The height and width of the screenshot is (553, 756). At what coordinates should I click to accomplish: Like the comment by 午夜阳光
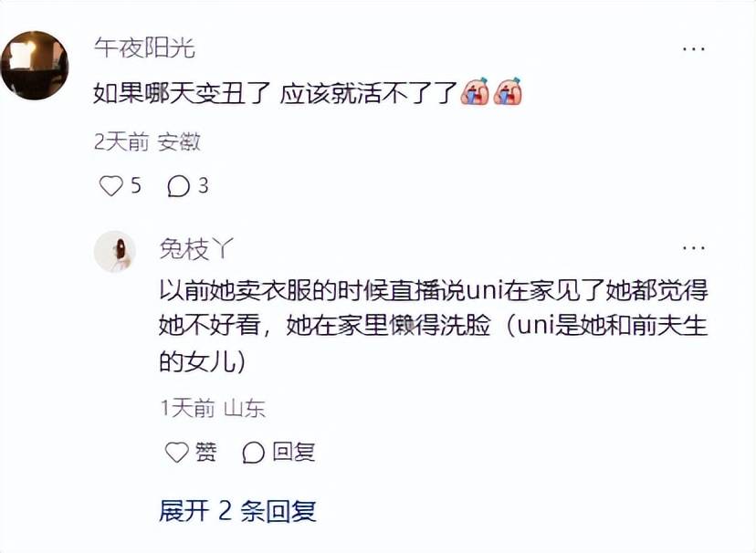[x=110, y=185]
